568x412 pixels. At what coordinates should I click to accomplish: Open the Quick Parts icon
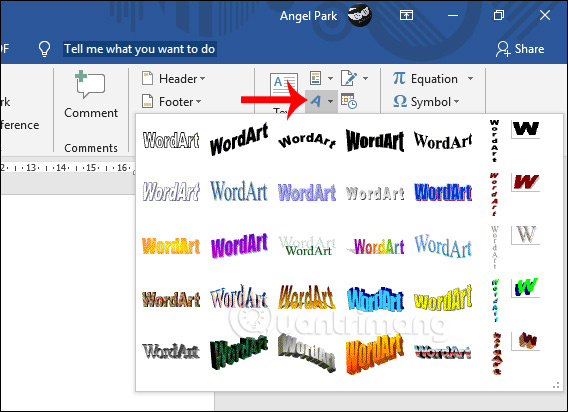click(x=316, y=78)
